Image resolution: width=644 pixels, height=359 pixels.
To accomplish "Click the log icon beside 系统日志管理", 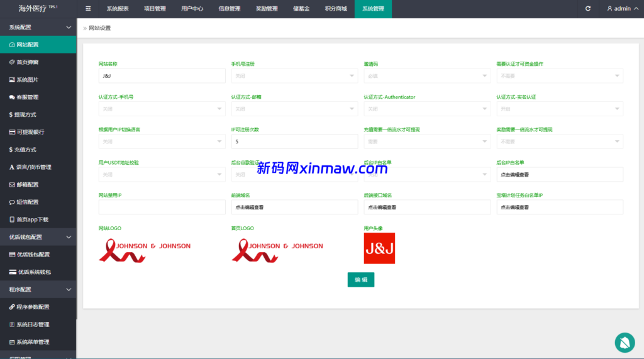I will pyautogui.click(x=12, y=324).
